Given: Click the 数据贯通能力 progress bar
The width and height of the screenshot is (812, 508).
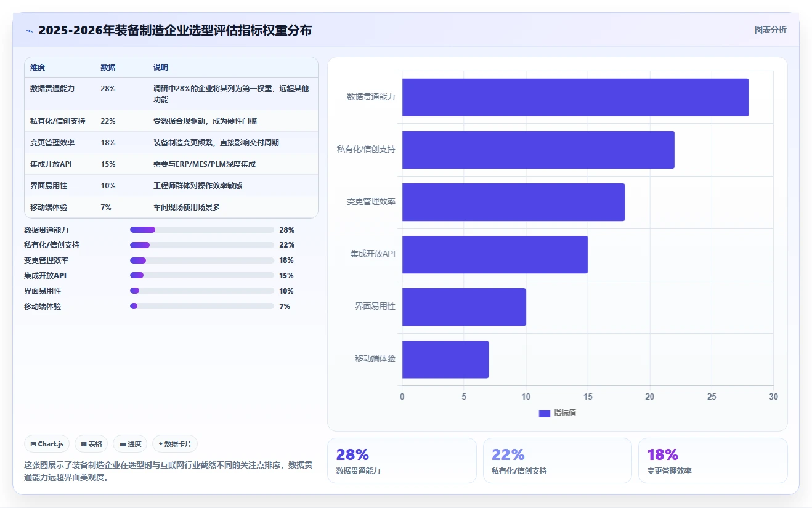Looking at the screenshot, I should (202, 230).
